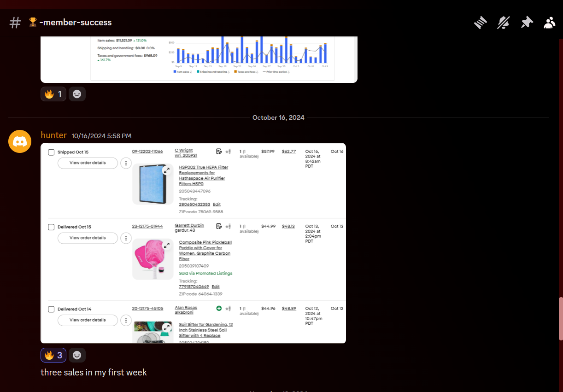Check the Delivered Oct 15 order checkbox

tap(51, 227)
